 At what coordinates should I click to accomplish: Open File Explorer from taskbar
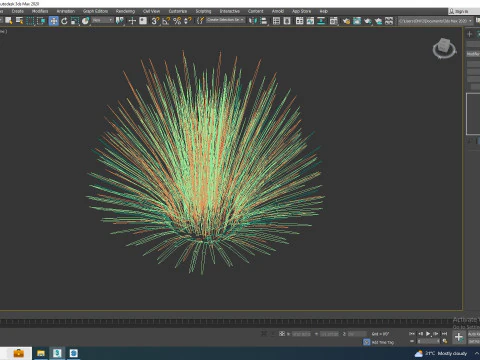pos(41,353)
